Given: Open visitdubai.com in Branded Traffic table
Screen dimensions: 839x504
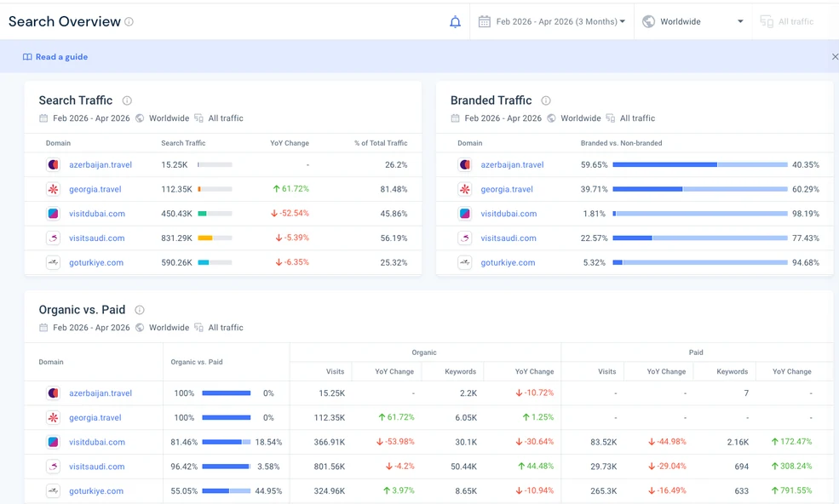Looking at the screenshot, I should [x=509, y=214].
